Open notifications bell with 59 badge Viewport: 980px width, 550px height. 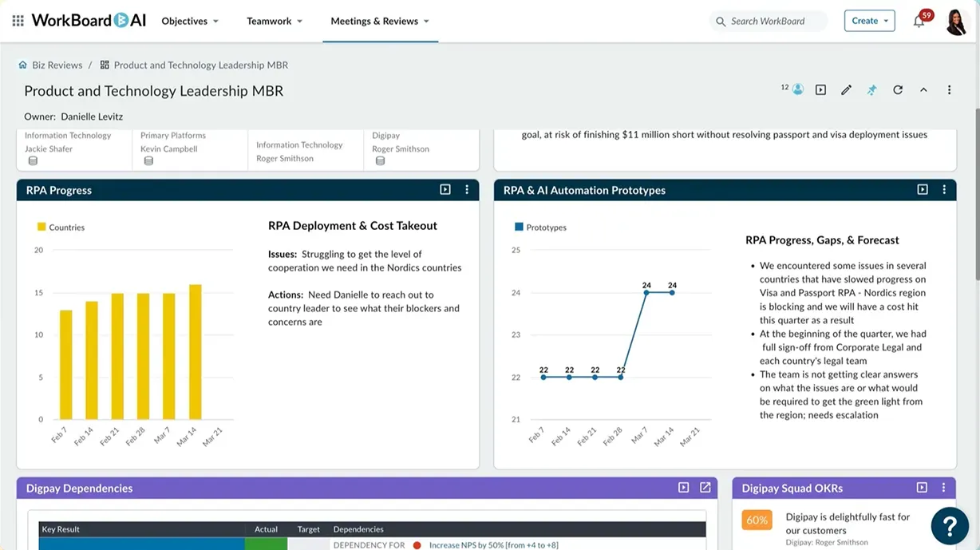pyautogui.click(x=919, y=21)
